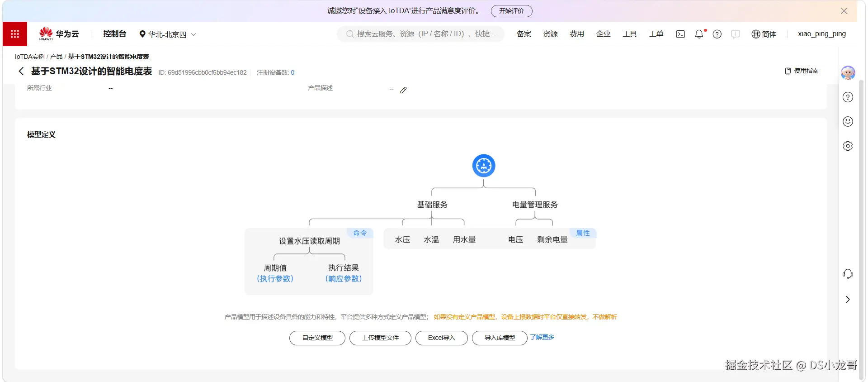Screen dimensions: 868x382
Task: Open the 使用指南 usage guide
Action: point(802,71)
